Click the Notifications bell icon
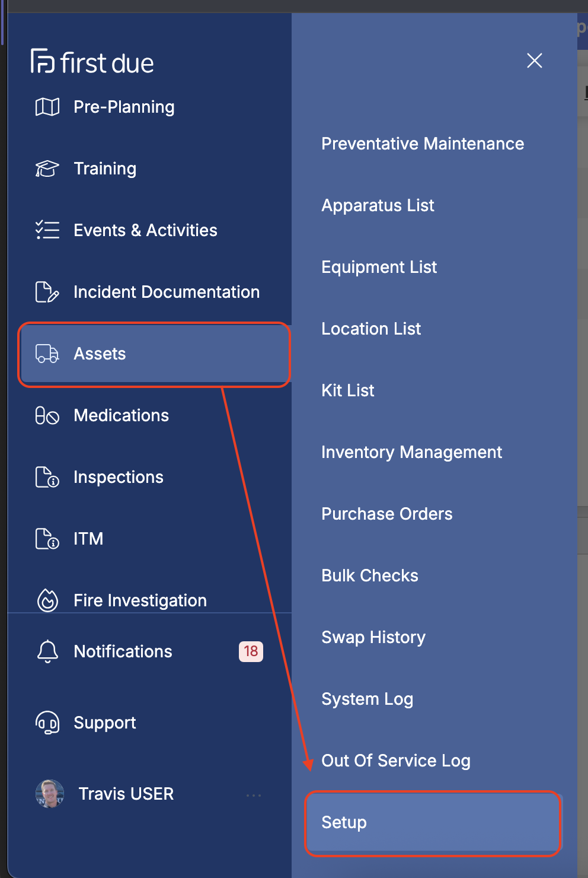588x878 pixels. pos(47,651)
